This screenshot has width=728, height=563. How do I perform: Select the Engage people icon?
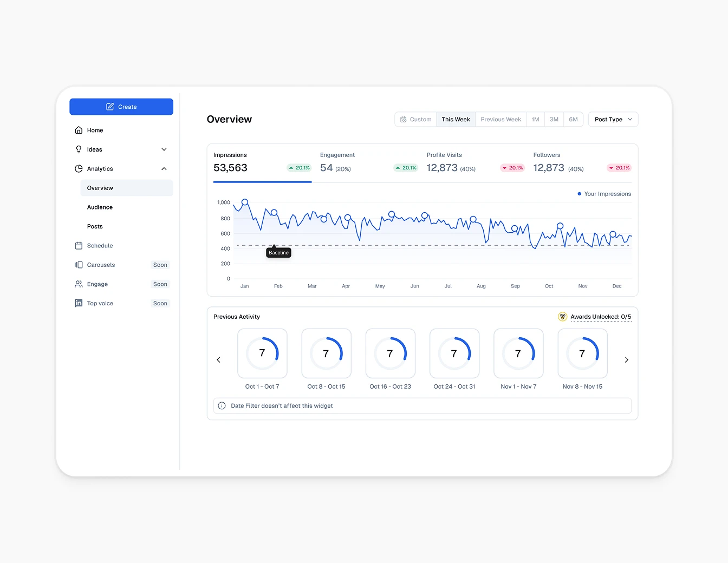pyautogui.click(x=79, y=284)
